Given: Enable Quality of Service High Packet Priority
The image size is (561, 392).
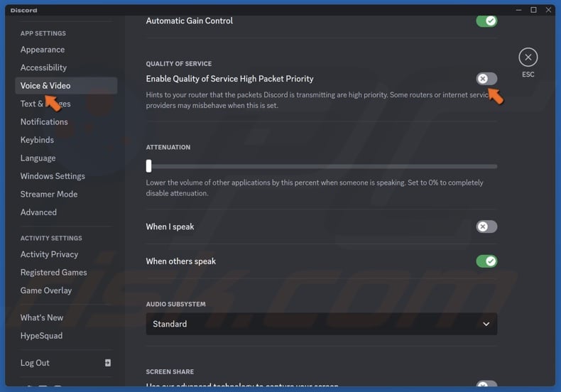Looking at the screenshot, I should (486, 79).
